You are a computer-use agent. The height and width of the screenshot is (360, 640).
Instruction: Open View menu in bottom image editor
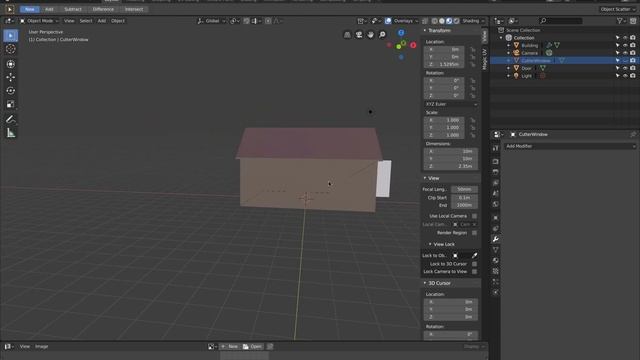coord(25,347)
